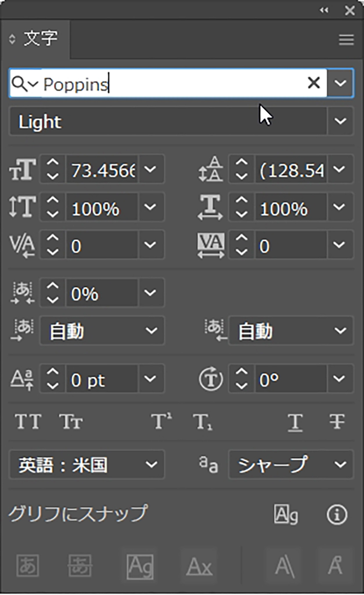Toggle Strikethrough text style

337,422
